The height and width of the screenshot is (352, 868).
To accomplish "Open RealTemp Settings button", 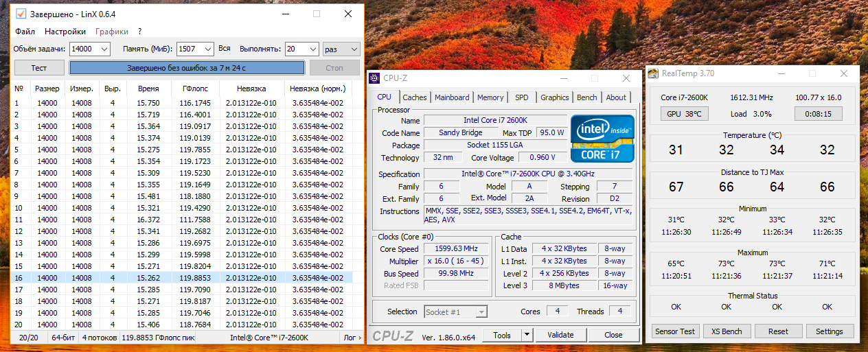I will (x=830, y=331).
